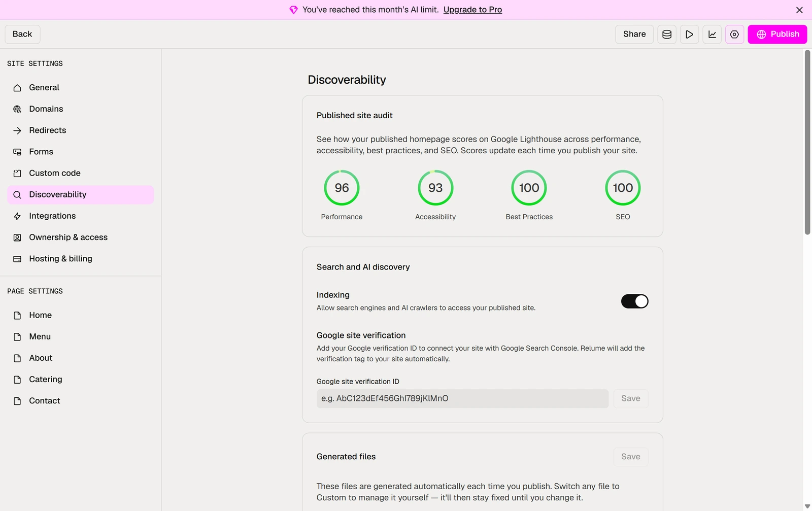The width and height of the screenshot is (812, 511).
Task: Click the 'Published site audit' heading
Action: [x=354, y=116]
